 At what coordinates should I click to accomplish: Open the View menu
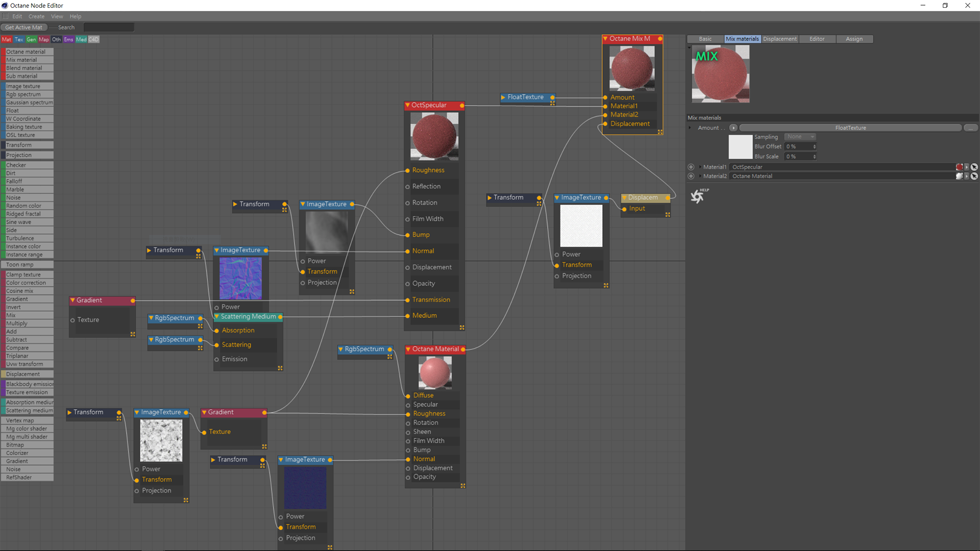tap(57, 16)
